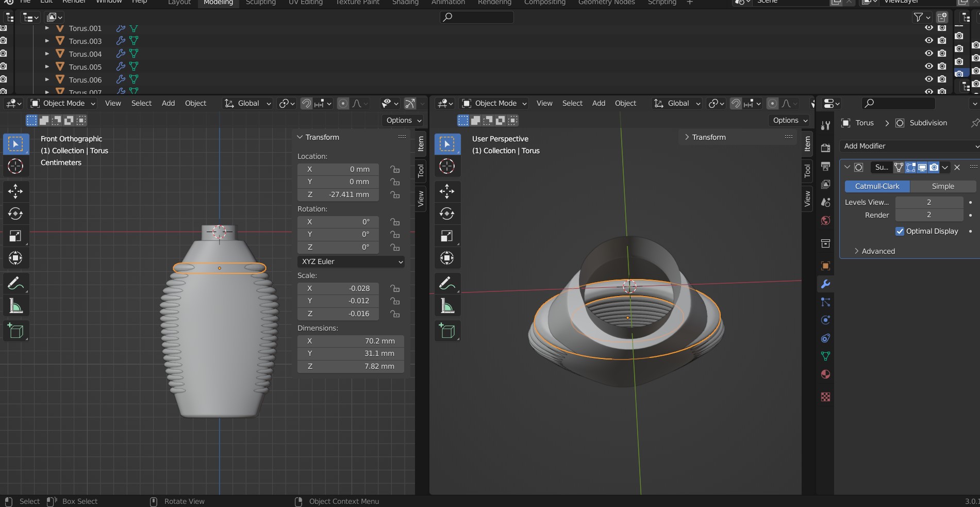Viewport: 980px width, 507px height.
Task: Open Sculpting workspace tab
Action: [261, 3]
